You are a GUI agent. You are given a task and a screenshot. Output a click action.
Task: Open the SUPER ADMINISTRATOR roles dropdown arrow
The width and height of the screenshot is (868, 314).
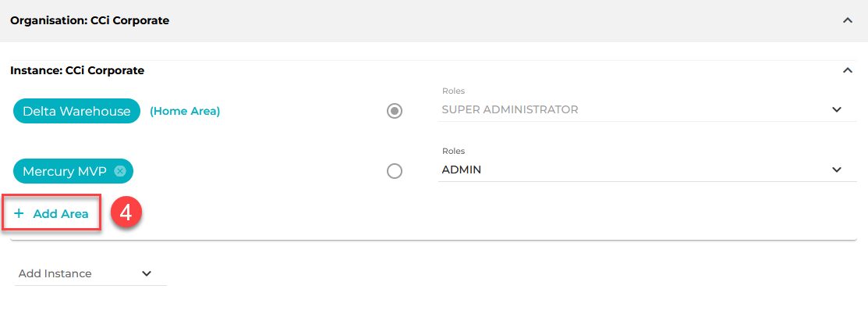[837, 110]
